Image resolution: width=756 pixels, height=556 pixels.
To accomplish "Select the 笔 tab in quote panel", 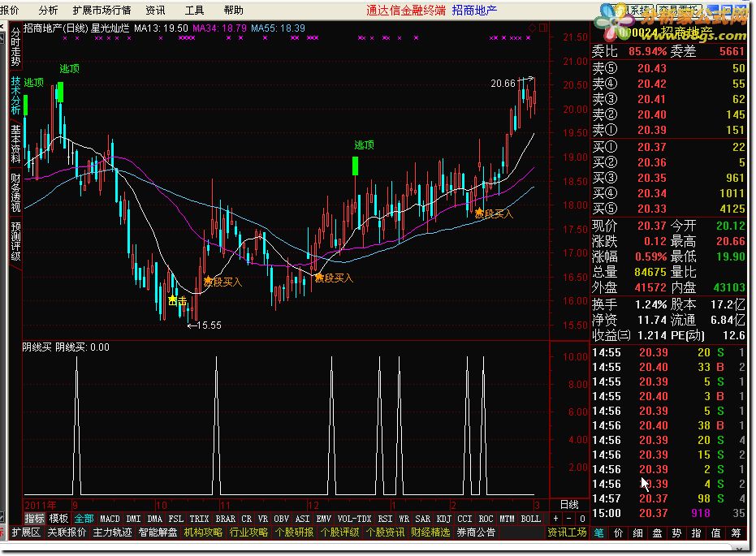I will point(598,533).
